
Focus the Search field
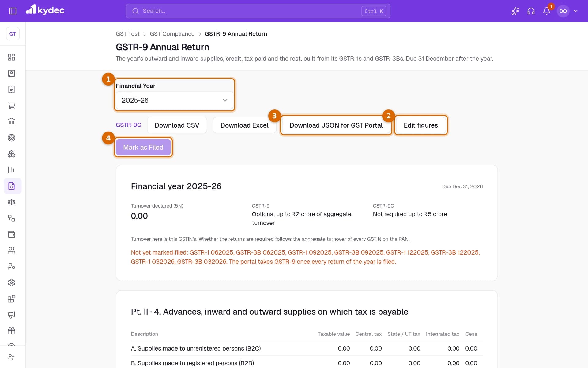coord(258,11)
